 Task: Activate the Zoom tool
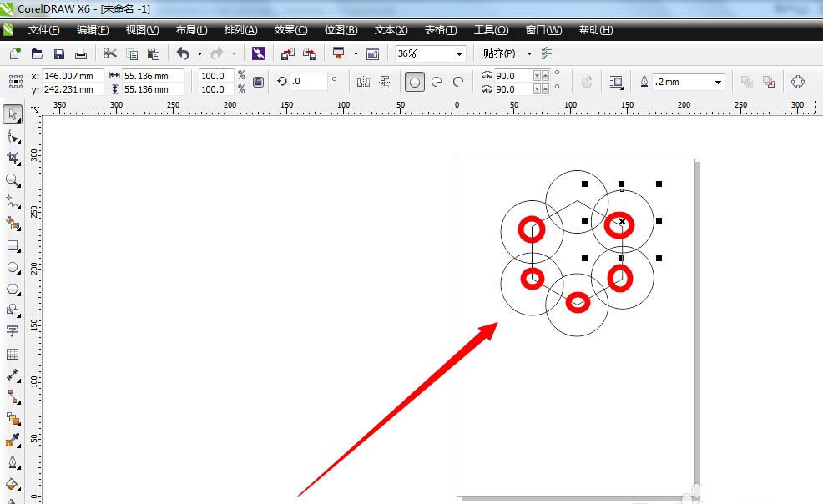click(13, 180)
